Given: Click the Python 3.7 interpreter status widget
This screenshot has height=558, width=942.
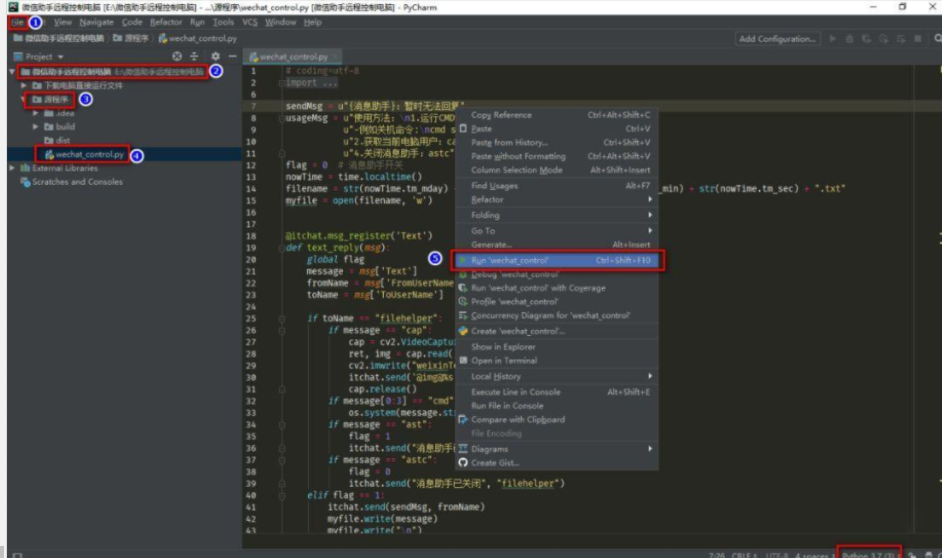Looking at the screenshot, I should coord(869,553).
